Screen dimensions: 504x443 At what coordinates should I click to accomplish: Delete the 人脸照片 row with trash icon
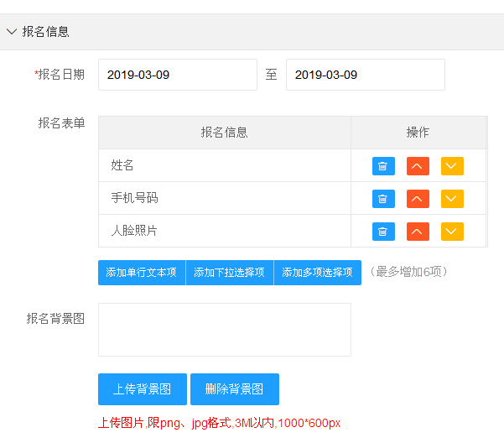pos(383,232)
